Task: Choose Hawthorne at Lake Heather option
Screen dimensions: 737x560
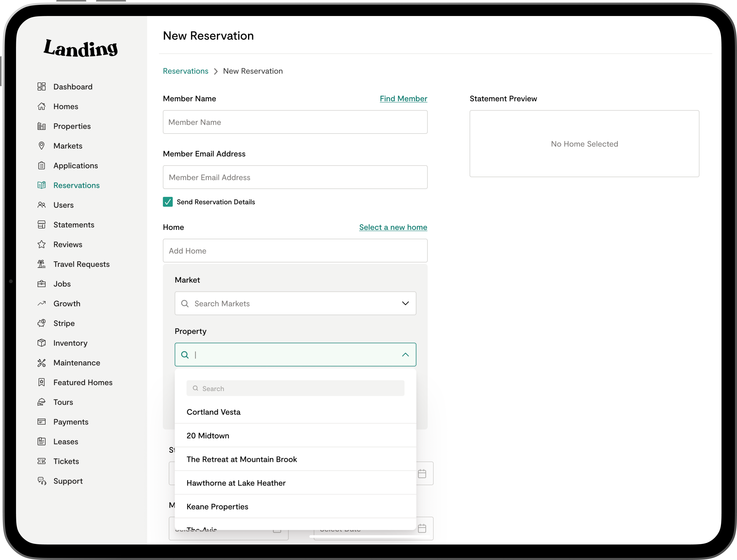Action: (x=236, y=483)
